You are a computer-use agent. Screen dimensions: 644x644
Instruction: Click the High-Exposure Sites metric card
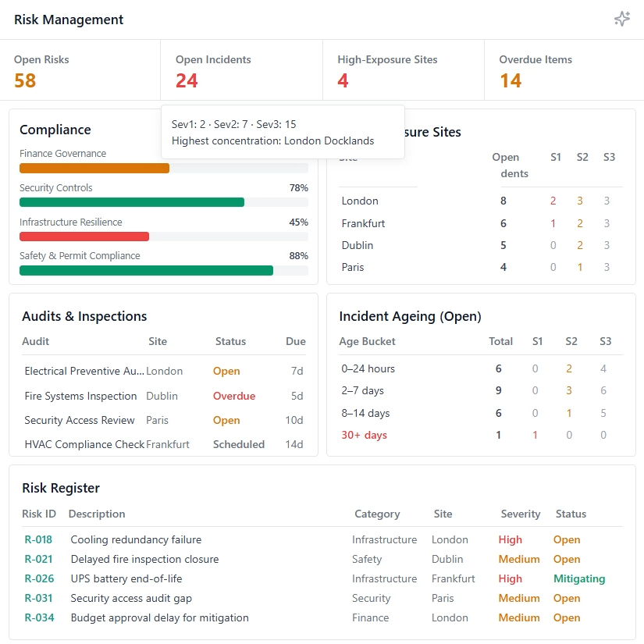(403, 71)
